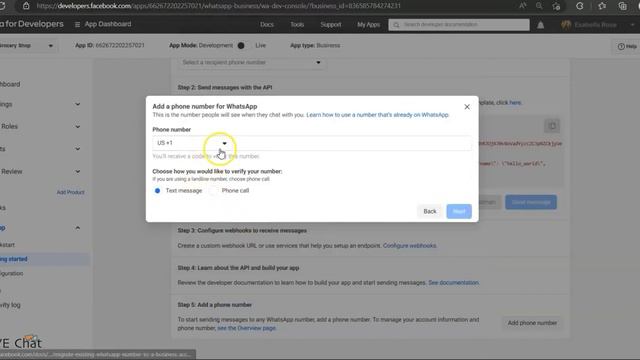The height and width of the screenshot is (360, 640).
Task: Open the Help button
Action: point(627,47)
